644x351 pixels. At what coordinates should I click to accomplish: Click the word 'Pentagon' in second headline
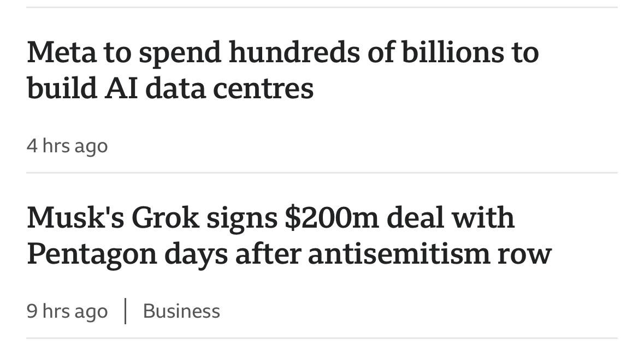tap(92, 254)
